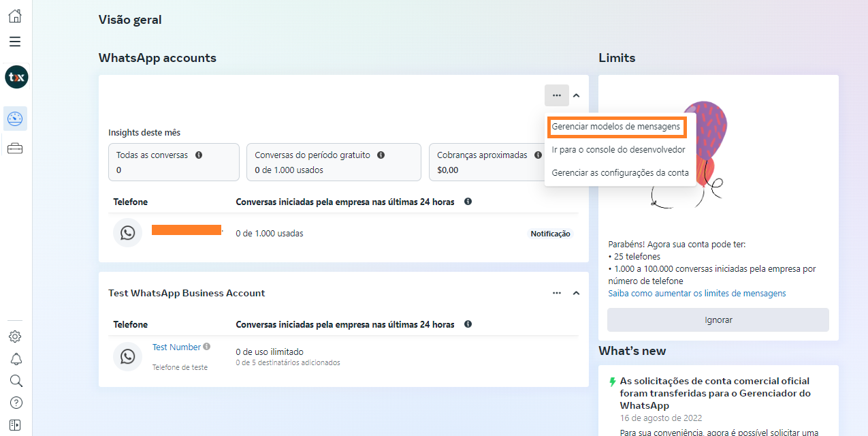
Task: Click the "Telefone de teste" label
Action: tap(180, 367)
